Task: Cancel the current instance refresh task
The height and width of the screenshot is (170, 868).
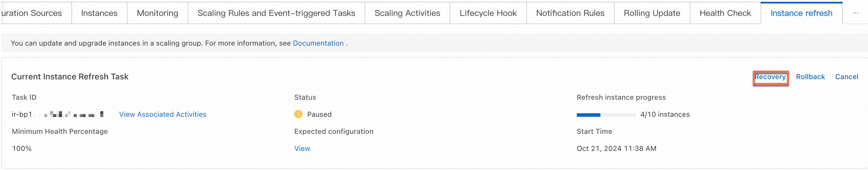Action: coord(846,77)
